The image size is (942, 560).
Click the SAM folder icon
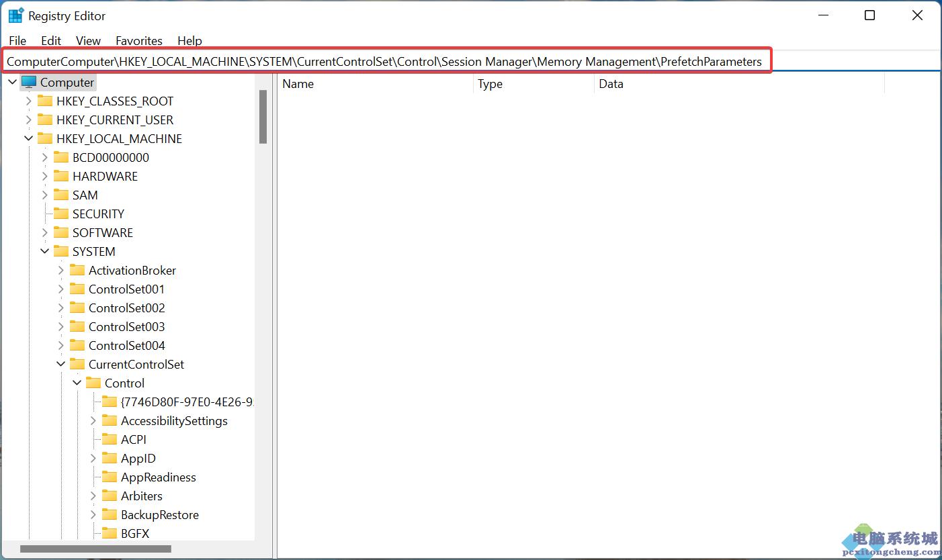(x=61, y=195)
